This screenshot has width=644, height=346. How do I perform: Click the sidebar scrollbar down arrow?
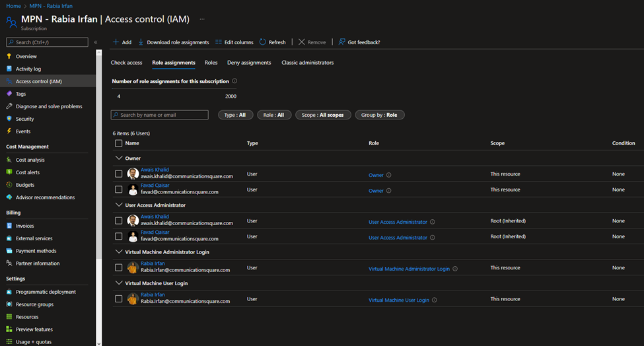click(x=98, y=343)
